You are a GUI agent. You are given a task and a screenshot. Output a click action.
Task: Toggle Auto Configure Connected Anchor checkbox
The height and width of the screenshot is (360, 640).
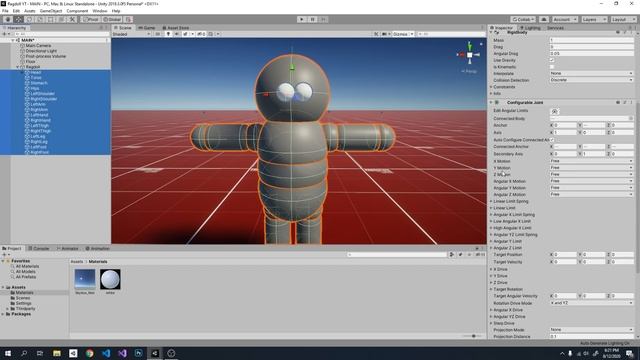[x=552, y=140]
